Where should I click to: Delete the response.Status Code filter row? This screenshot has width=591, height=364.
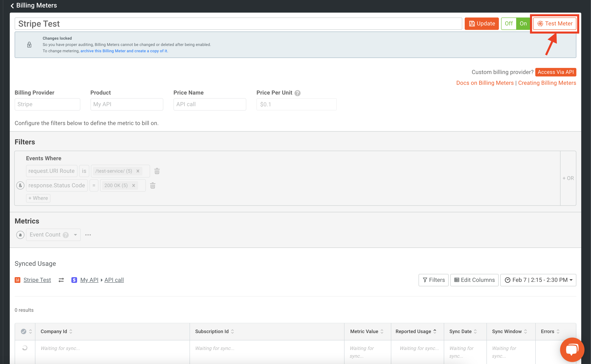click(x=153, y=186)
